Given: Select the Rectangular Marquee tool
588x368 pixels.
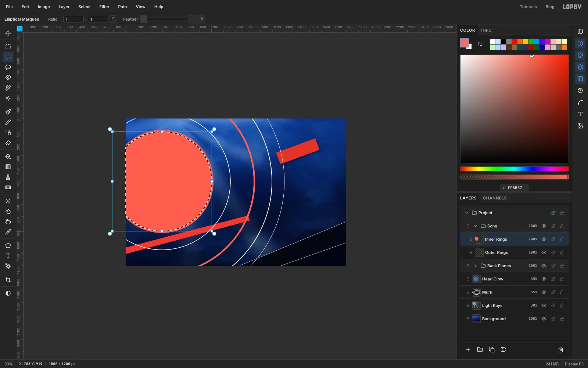Looking at the screenshot, I should tap(8, 47).
